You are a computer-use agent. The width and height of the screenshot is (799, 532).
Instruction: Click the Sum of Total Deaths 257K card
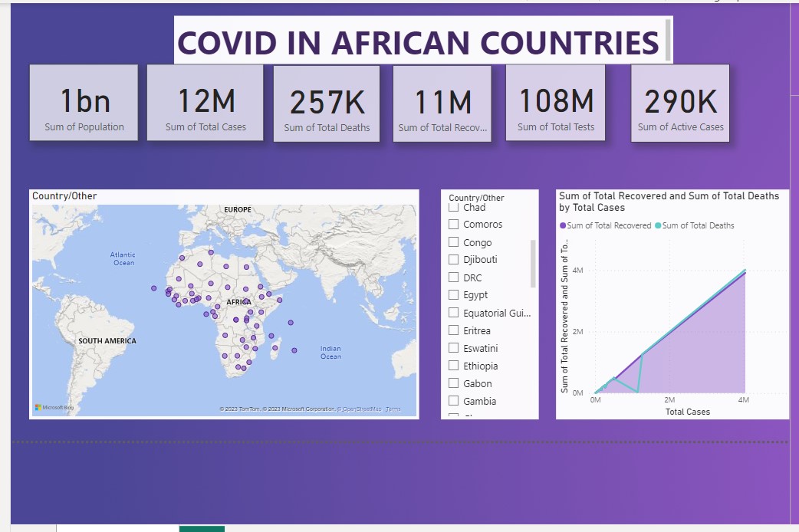coord(326,103)
